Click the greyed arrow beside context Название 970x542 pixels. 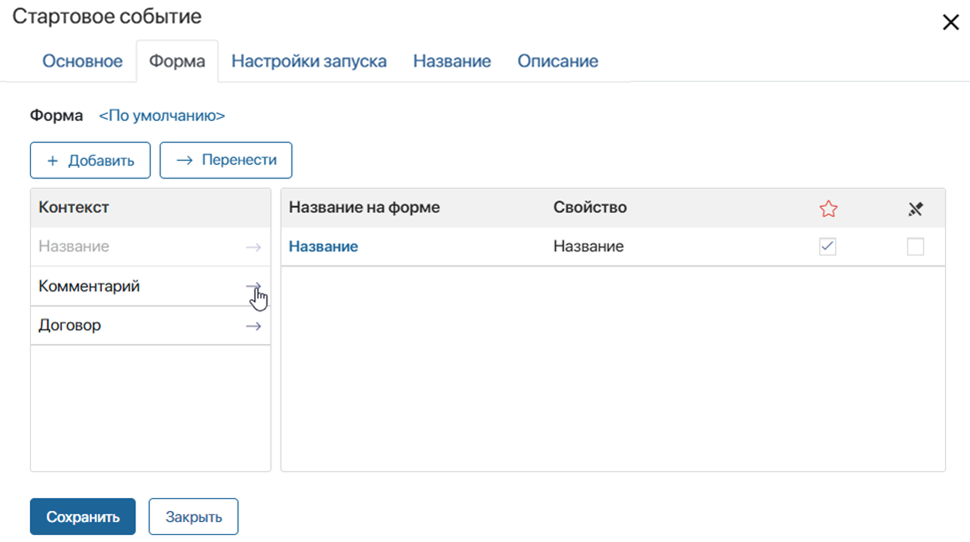tap(253, 247)
